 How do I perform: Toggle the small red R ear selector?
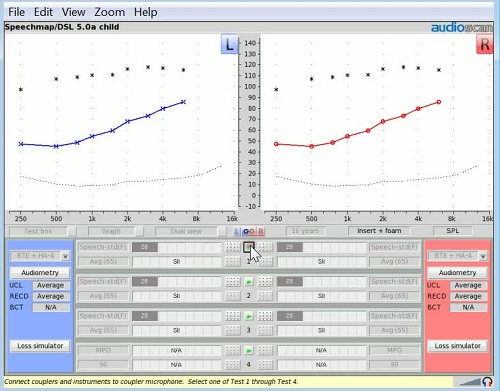click(x=261, y=231)
